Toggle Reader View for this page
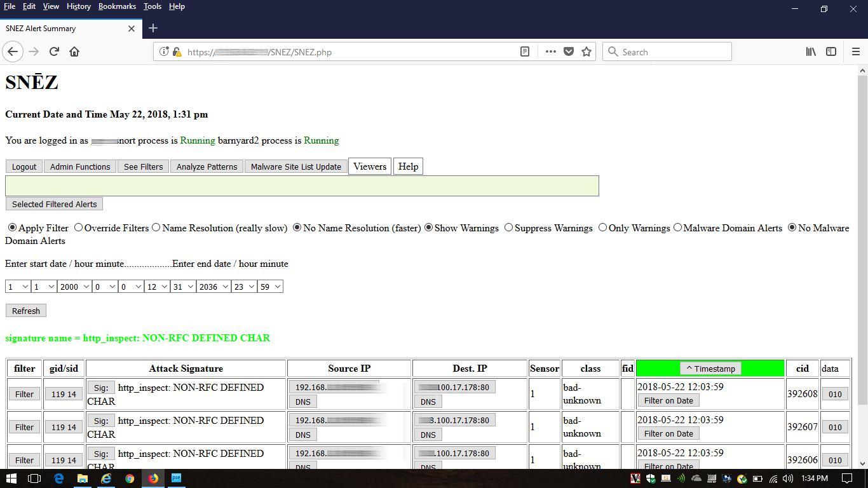This screenshot has width=868, height=488. point(525,51)
